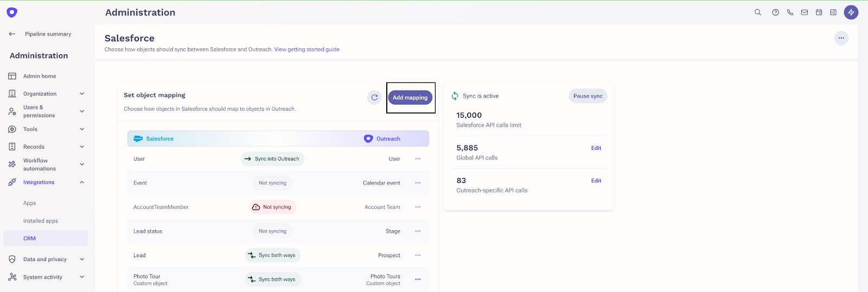Click the Salesforce header label in mapping table
Viewport: 868px width, 292px height.
click(159, 139)
